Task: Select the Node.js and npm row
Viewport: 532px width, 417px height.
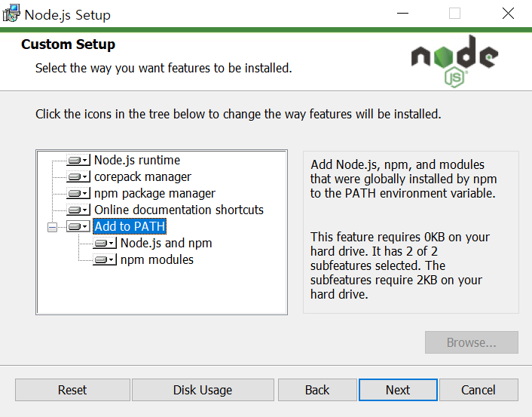Action: tap(167, 243)
